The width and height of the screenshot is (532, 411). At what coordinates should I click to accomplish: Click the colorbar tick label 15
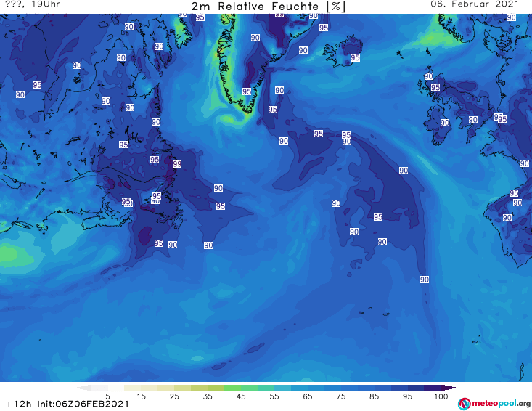point(141,396)
